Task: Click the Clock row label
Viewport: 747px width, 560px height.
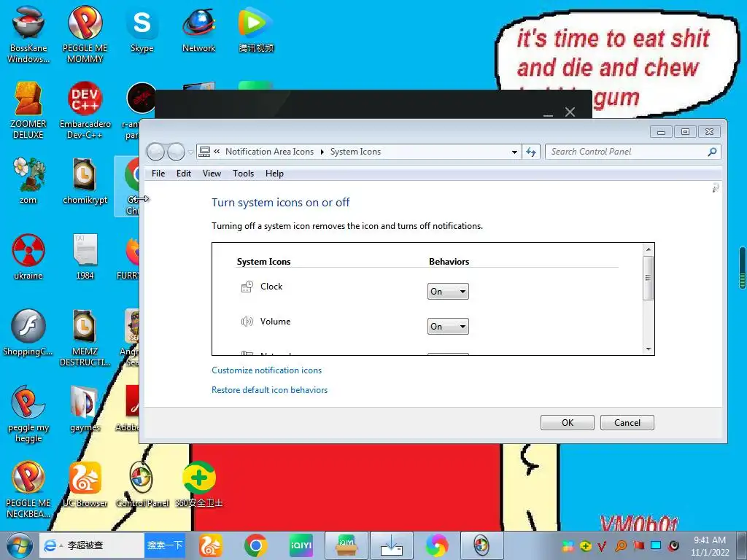Action: 271,286
